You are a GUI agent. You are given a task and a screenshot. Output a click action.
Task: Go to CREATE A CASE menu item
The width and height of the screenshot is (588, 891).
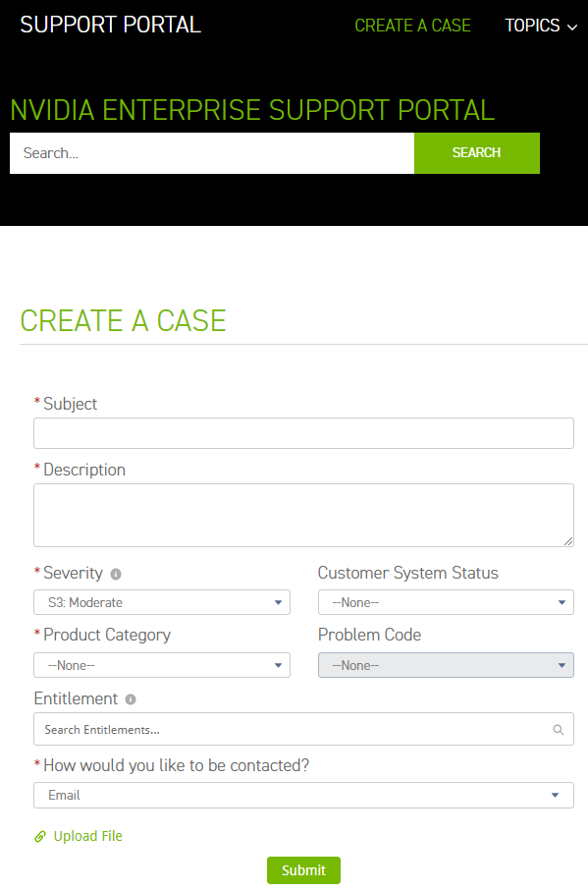pos(412,26)
